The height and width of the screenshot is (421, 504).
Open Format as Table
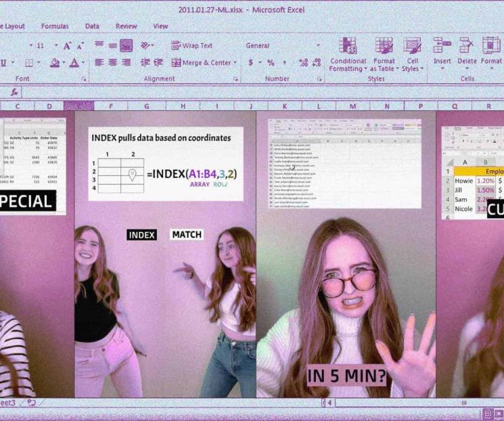[384, 55]
